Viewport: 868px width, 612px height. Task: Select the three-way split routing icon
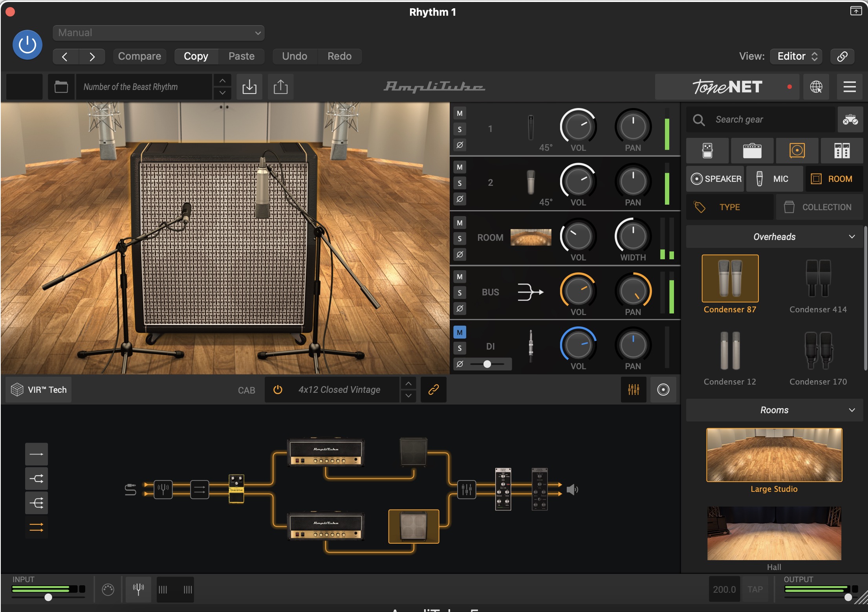(37, 503)
